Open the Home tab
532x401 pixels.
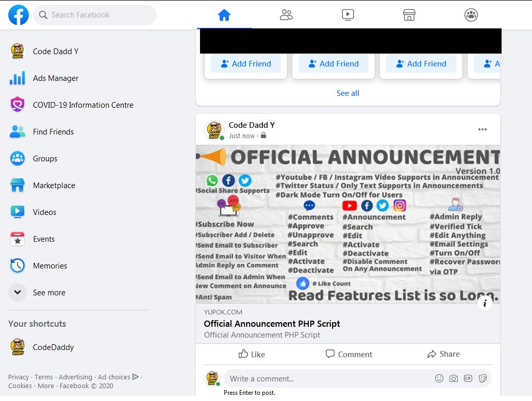(224, 15)
